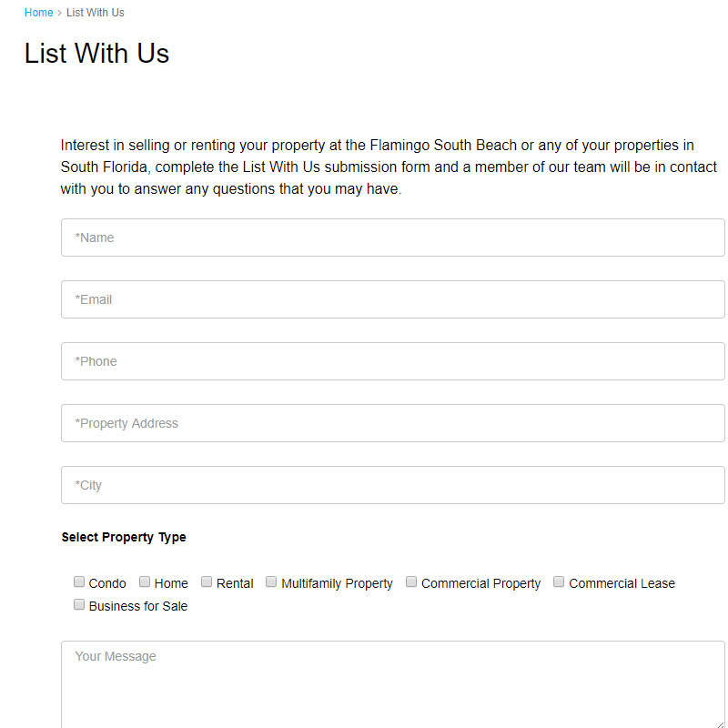Screen dimensions: 728x728
Task: Click into the Email field
Action: coord(392,299)
